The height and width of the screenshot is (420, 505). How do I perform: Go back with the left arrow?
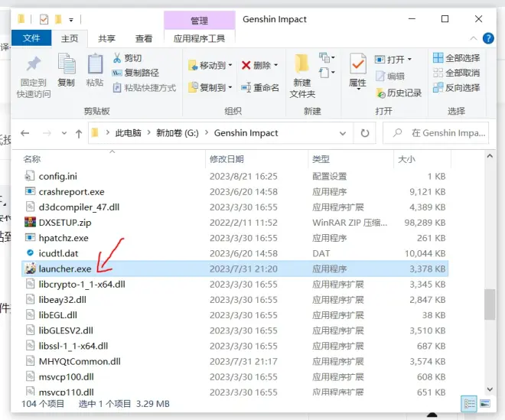[24, 133]
